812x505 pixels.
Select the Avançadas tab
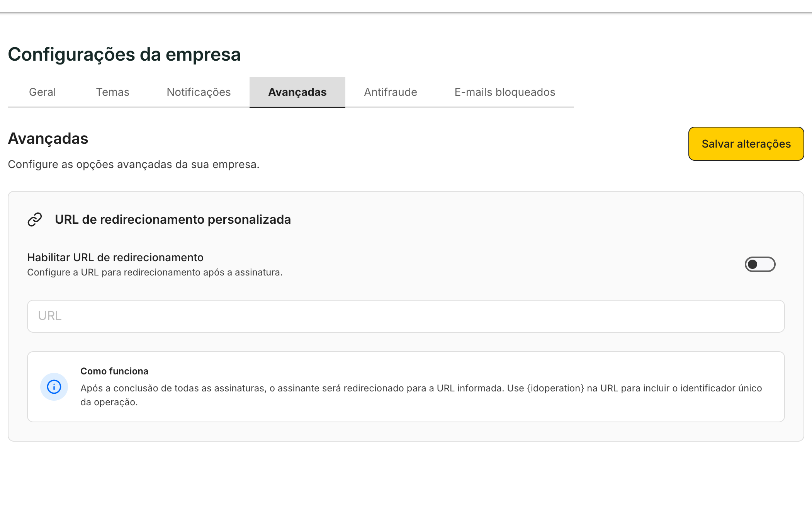pyautogui.click(x=297, y=92)
